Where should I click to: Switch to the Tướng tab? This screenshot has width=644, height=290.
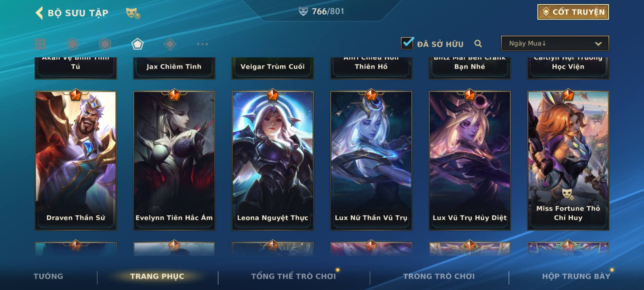48,276
